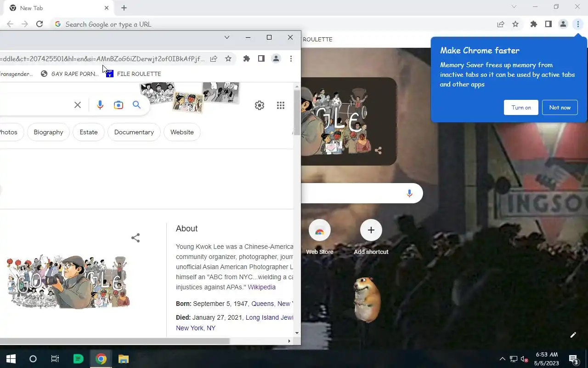Share this page from front window URL bar
The height and width of the screenshot is (368, 588).
pyautogui.click(x=214, y=58)
